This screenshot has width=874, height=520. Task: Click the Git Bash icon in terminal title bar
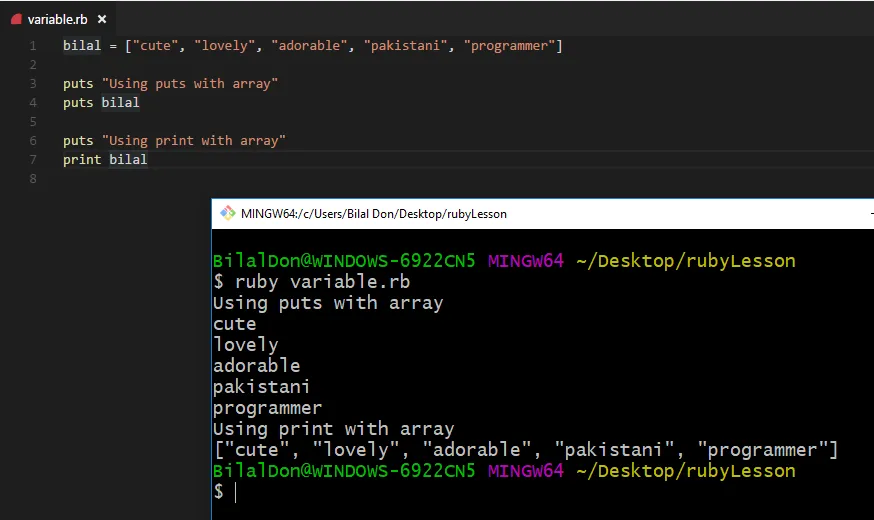227,213
